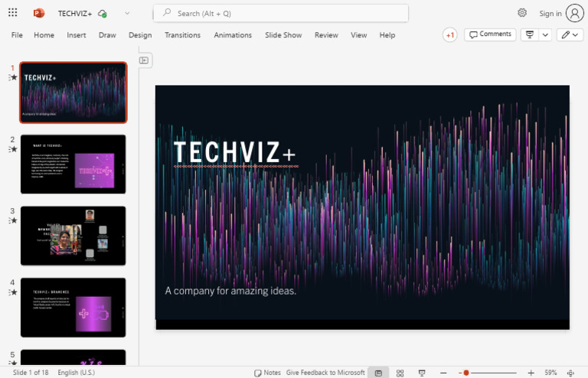Adjust the zoom slider handle
This screenshot has height=378, width=588.
pyautogui.click(x=465, y=373)
